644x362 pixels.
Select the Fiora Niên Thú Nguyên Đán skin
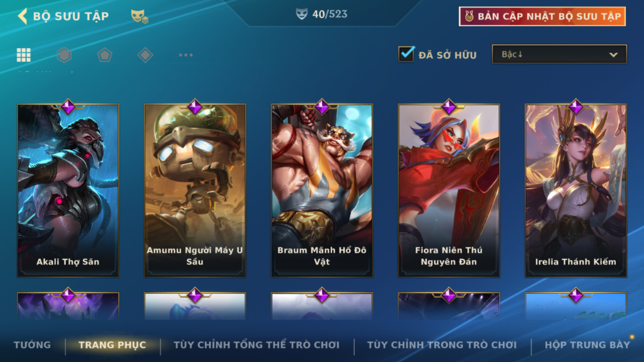(449, 190)
